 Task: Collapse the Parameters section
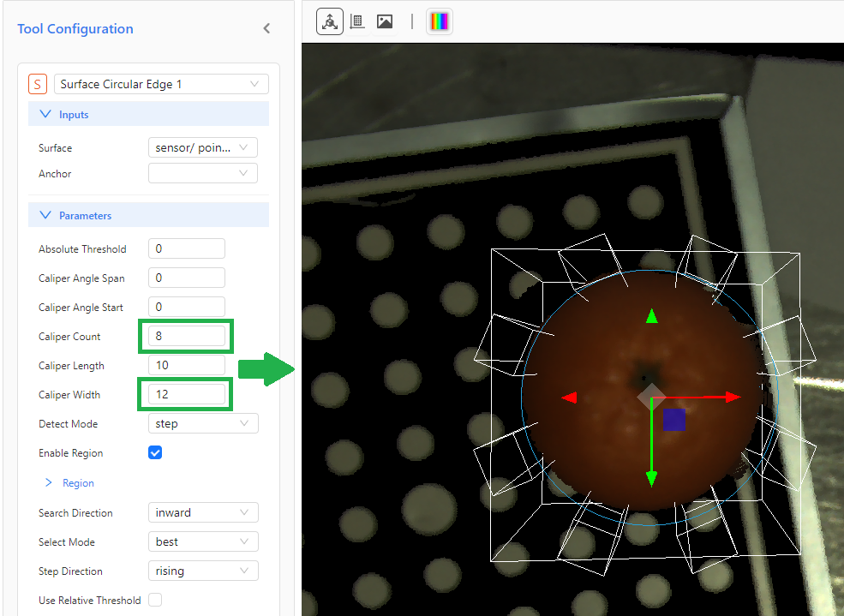pyautogui.click(x=148, y=215)
